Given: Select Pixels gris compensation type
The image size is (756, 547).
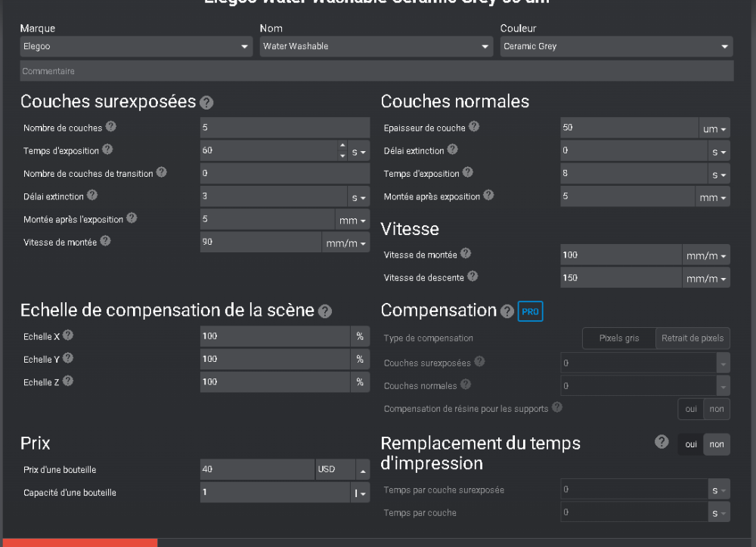Looking at the screenshot, I should point(618,338).
